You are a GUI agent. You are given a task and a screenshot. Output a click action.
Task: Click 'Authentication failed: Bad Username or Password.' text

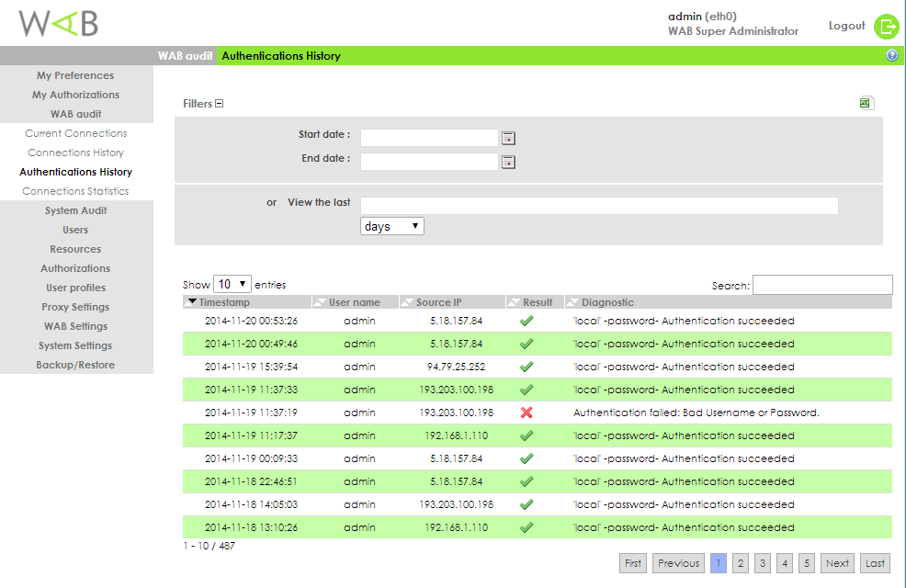(x=696, y=413)
